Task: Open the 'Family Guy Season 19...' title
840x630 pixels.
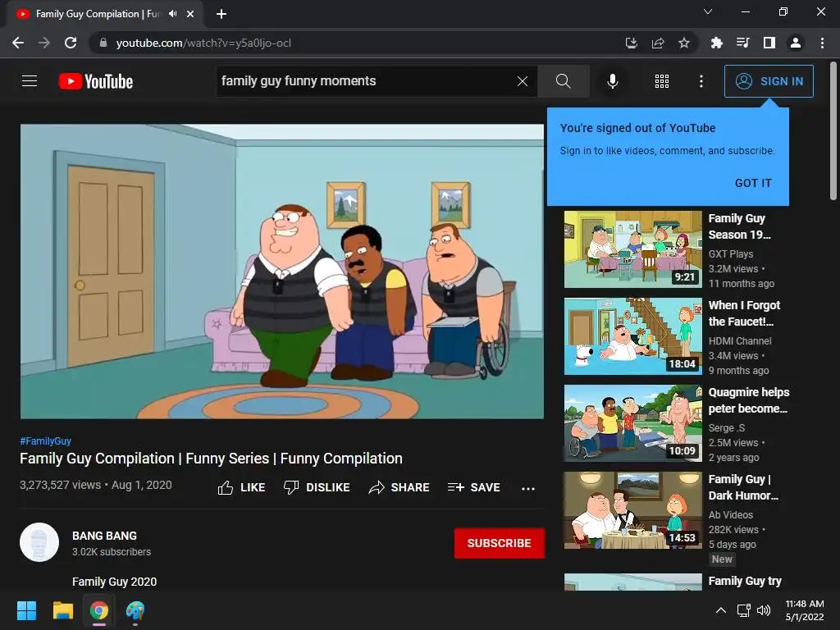Action: pyautogui.click(x=739, y=226)
